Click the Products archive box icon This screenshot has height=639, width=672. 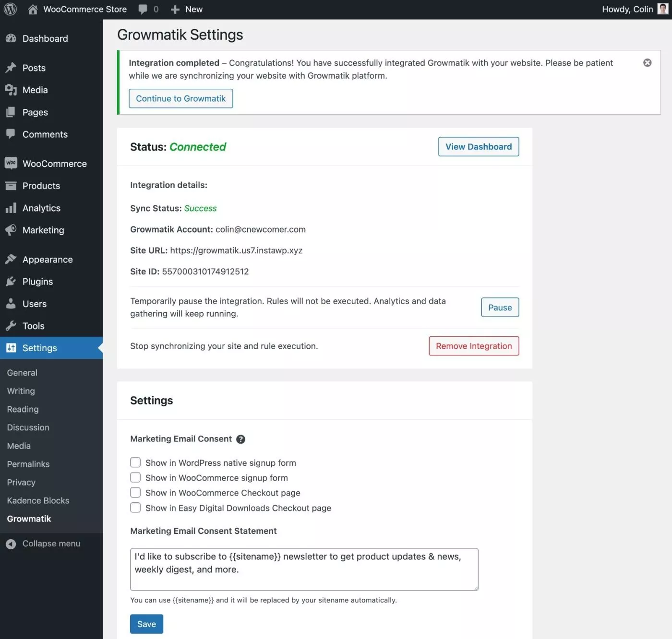click(11, 186)
